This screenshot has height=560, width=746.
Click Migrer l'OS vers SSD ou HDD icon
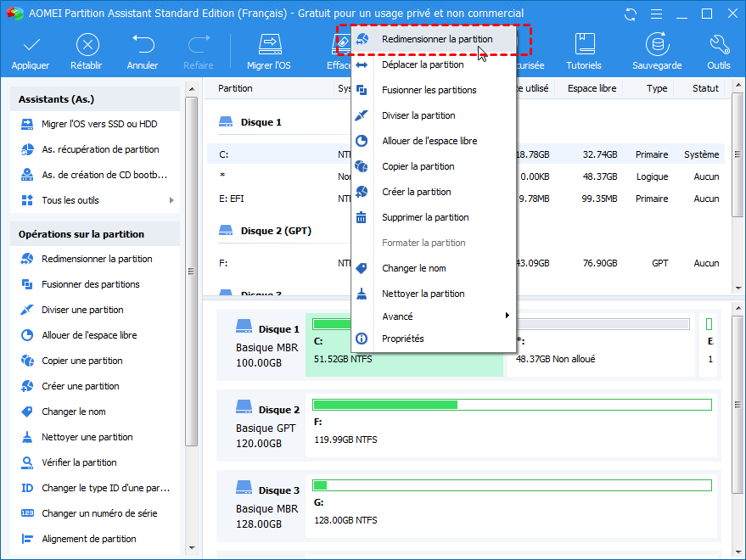pyautogui.click(x=27, y=124)
